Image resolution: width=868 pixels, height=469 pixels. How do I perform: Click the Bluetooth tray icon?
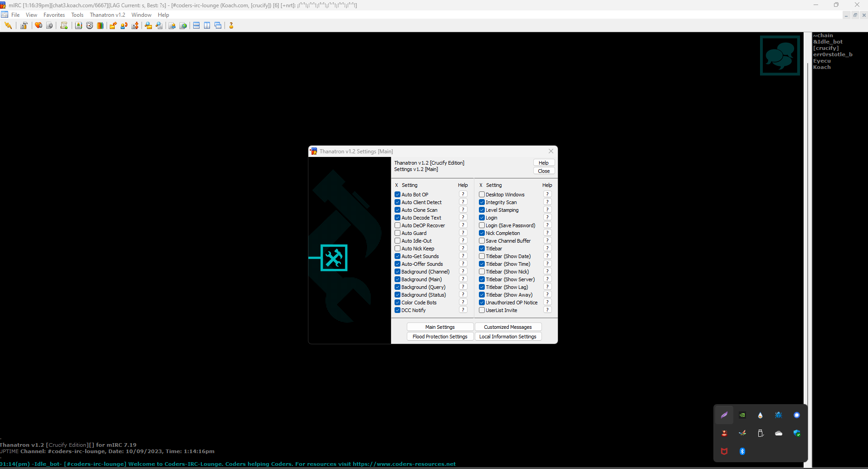[x=742, y=451]
